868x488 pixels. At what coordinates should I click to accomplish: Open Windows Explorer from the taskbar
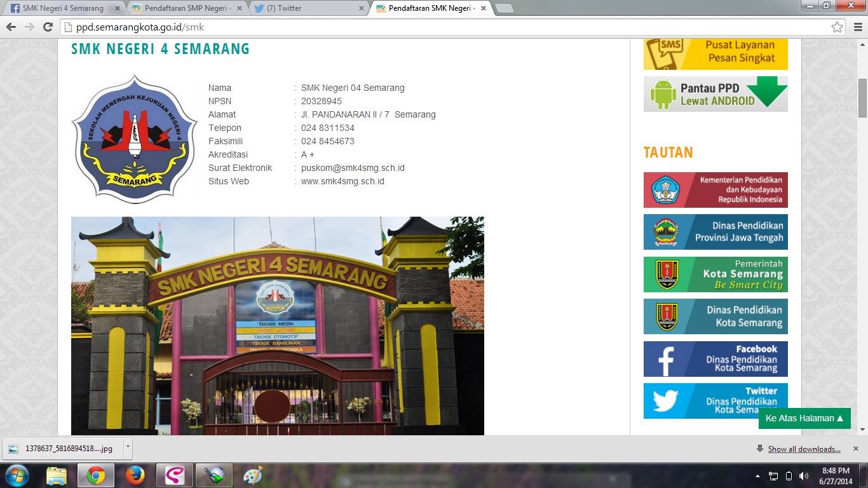coord(57,475)
